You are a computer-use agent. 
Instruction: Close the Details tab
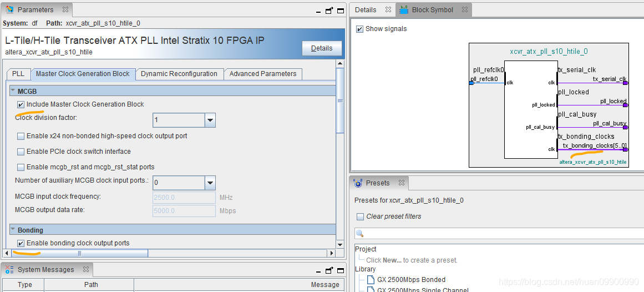tap(388, 9)
